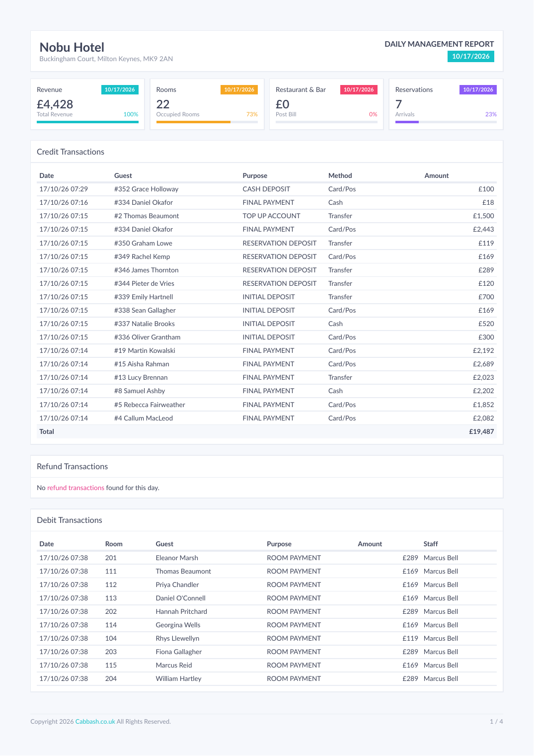
Task: Click the "7" arrivals figure
Action: click(398, 104)
